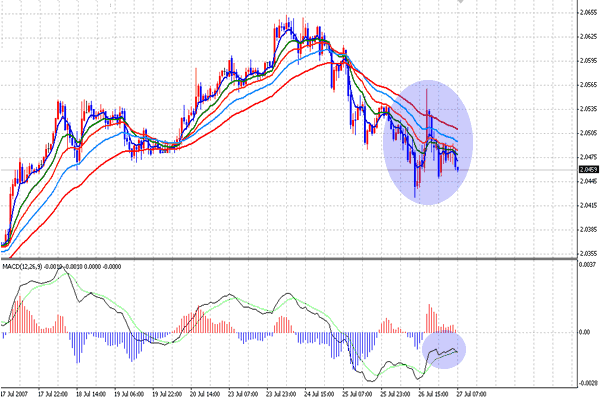Image resolution: width=600 pixels, height=400 pixels.
Task: Select the 2.0595 price axis label
Action: (x=588, y=61)
